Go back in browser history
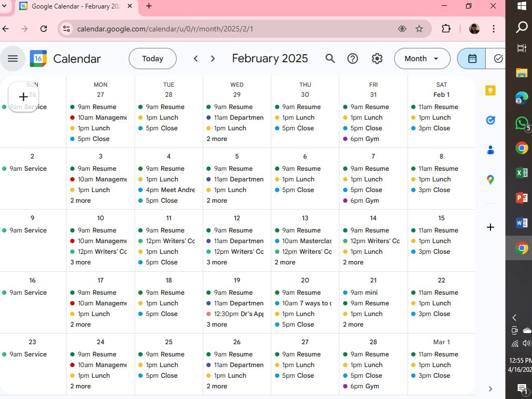This screenshot has height=399, width=532. [x=6, y=29]
